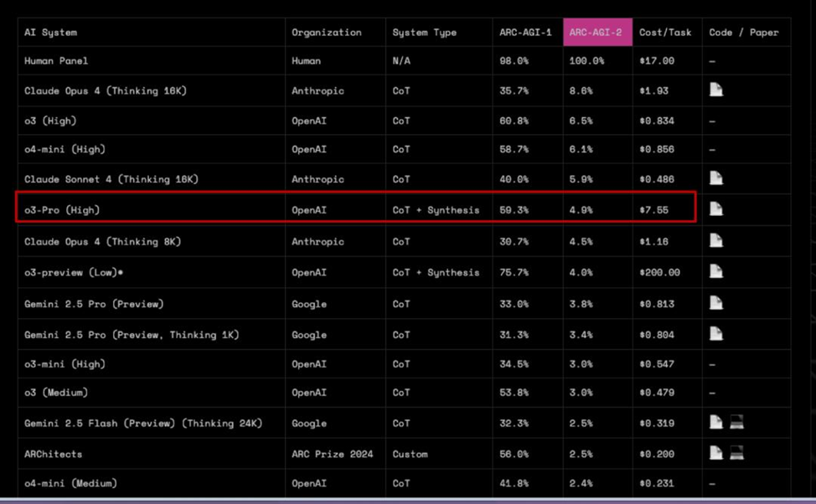Select Claude Opus 4 (Thinking 16K) name

(x=105, y=90)
